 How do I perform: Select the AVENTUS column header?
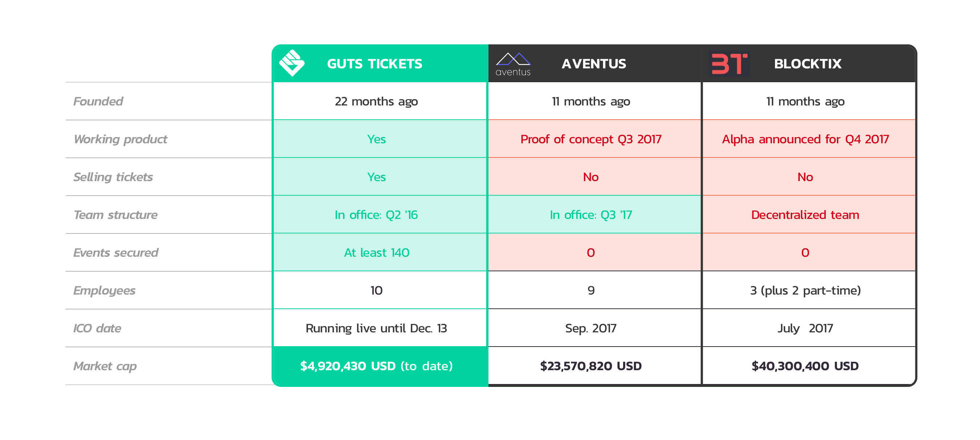point(594,64)
